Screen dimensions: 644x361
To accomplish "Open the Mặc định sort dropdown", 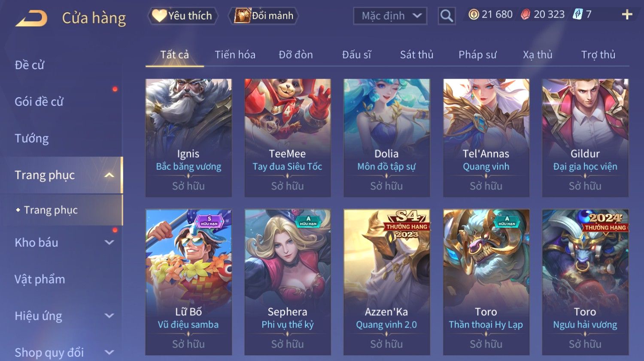I will tap(390, 16).
